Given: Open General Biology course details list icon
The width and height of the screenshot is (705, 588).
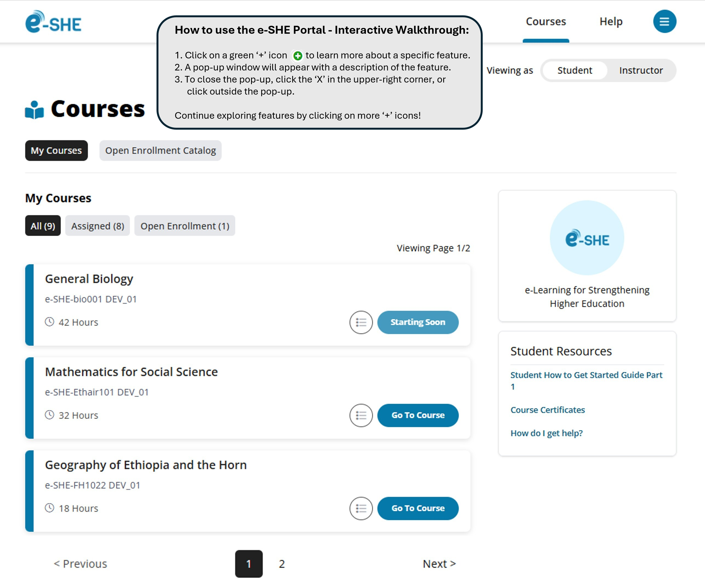Looking at the screenshot, I should pos(361,322).
